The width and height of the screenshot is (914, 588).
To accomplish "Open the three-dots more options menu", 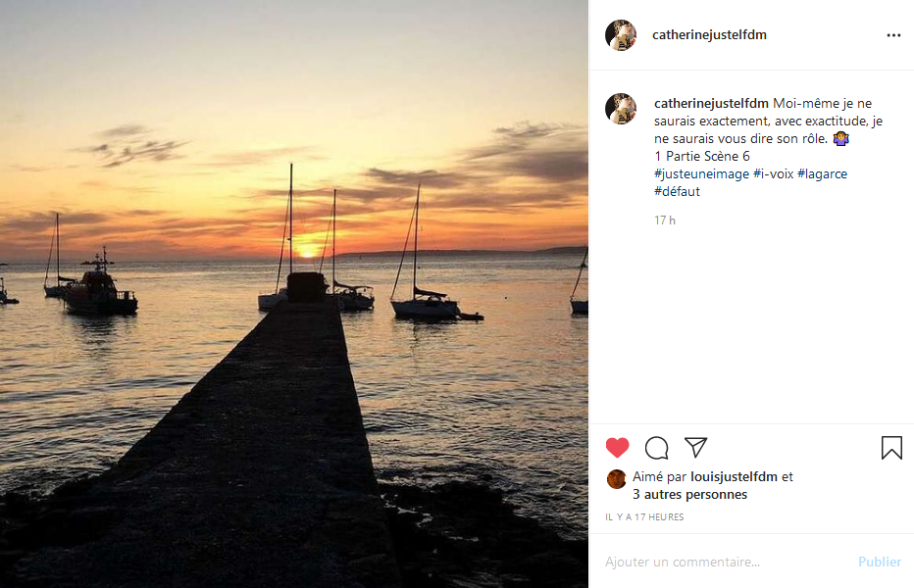I will [892, 35].
